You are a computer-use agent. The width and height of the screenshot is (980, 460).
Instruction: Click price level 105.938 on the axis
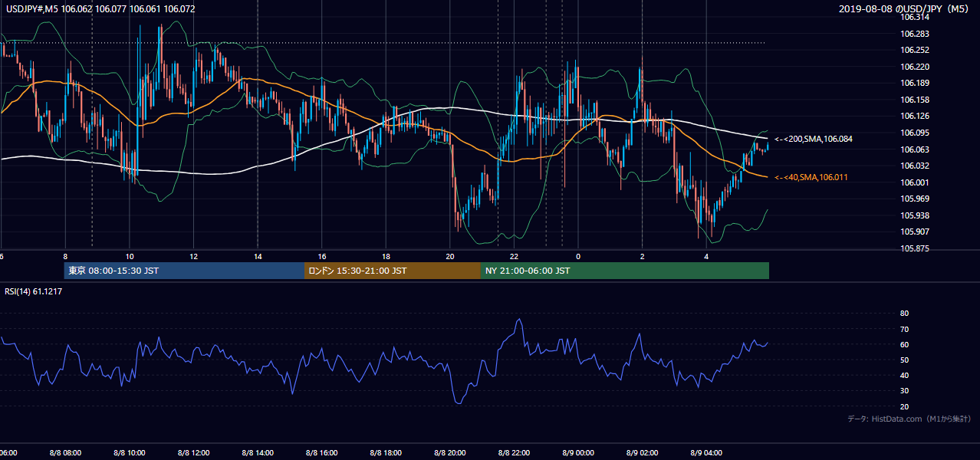[915, 215]
